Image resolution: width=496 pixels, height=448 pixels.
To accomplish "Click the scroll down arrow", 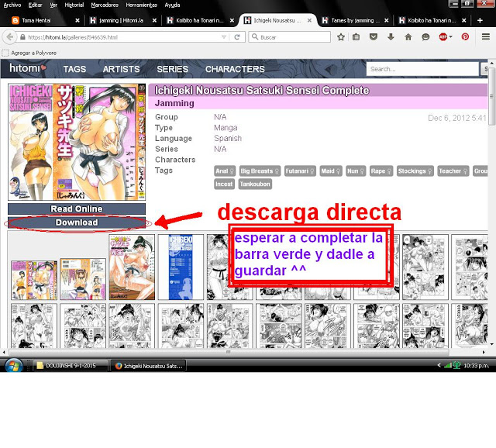I will (x=491, y=344).
